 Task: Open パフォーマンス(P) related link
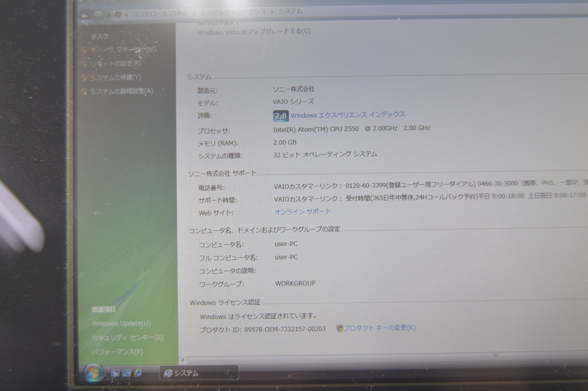(x=118, y=352)
